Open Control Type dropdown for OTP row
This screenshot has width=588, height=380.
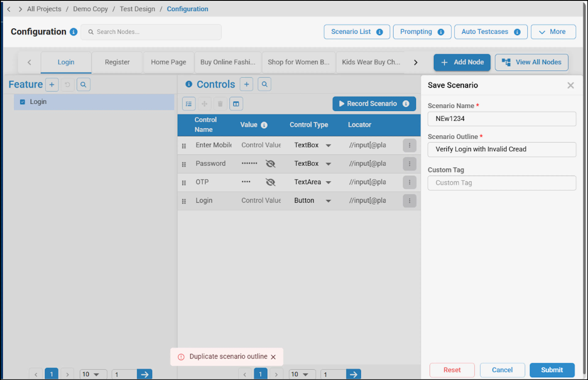328,183
